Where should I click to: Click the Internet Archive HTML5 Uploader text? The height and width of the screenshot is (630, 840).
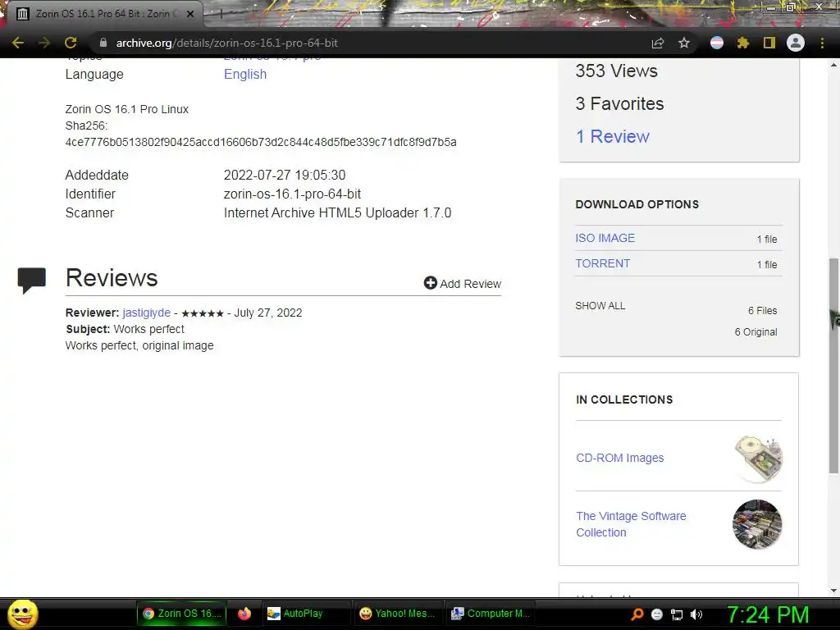pos(337,212)
